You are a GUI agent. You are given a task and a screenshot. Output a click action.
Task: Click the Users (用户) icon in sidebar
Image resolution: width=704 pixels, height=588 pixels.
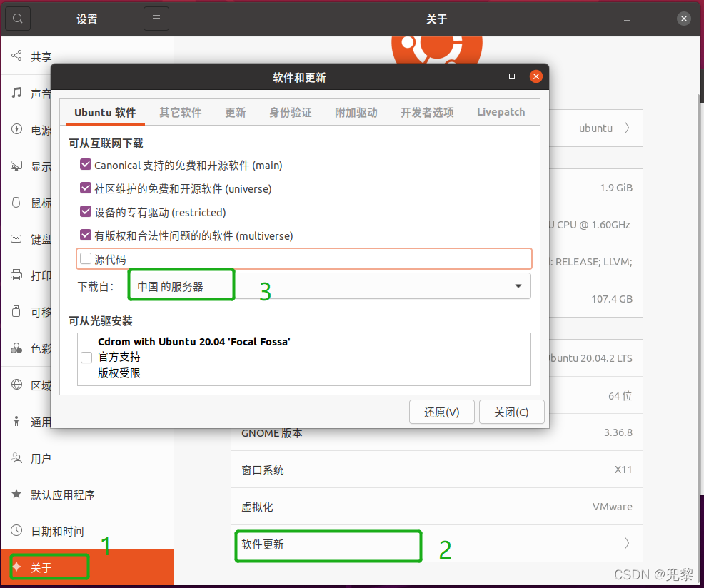(16, 458)
